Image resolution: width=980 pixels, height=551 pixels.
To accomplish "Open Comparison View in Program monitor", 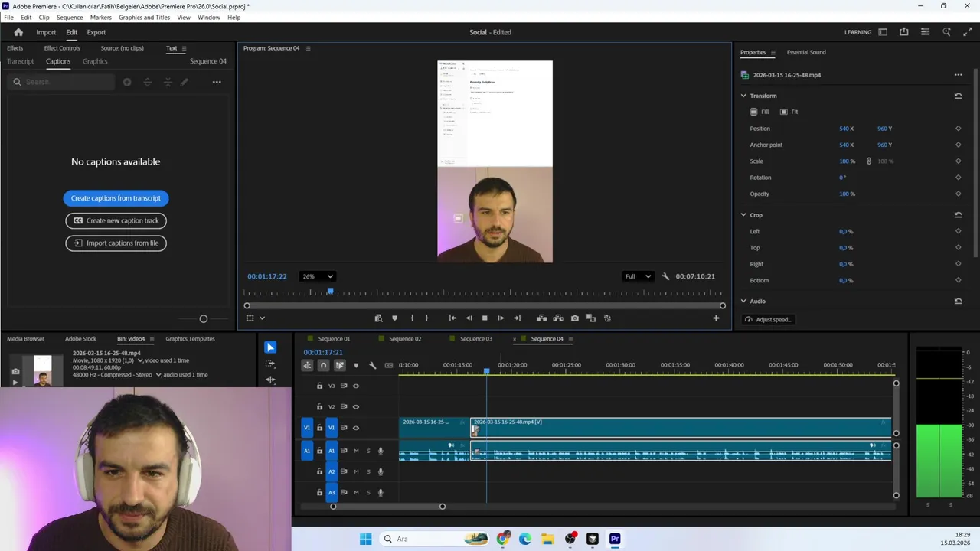I will tap(590, 318).
